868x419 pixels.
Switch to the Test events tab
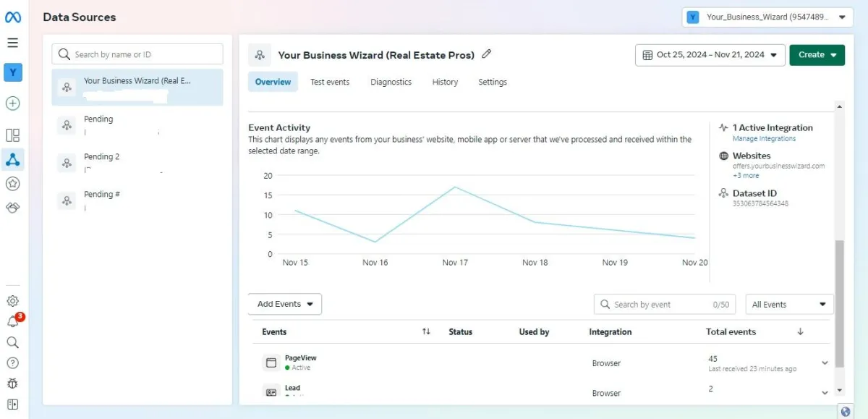click(330, 82)
